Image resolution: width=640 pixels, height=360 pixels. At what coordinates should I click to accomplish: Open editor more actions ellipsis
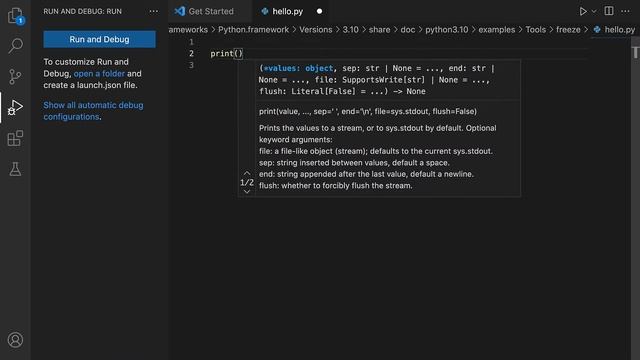(x=625, y=11)
